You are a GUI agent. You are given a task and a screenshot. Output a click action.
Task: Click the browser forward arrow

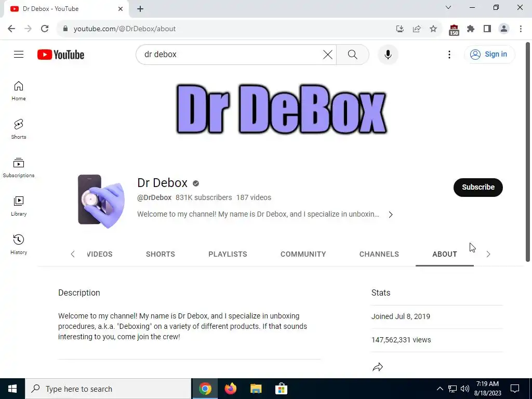click(28, 29)
